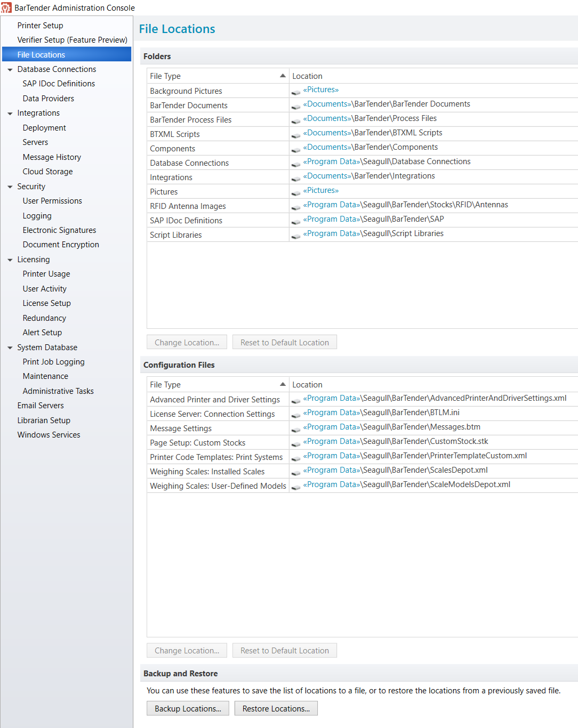Sort Folders list by File Type header arrow

[283, 76]
